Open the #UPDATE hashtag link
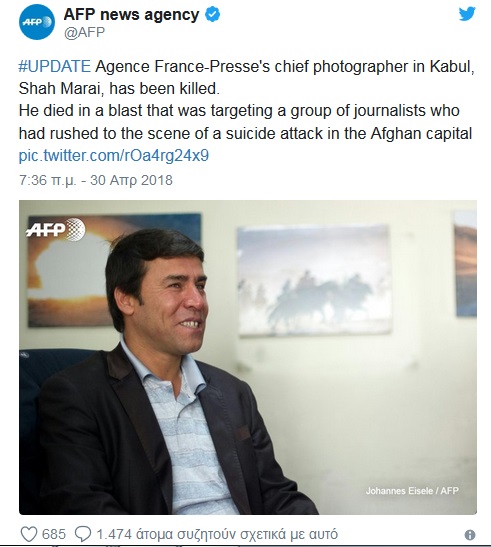This screenshot has width=491, height=547. 54,66
